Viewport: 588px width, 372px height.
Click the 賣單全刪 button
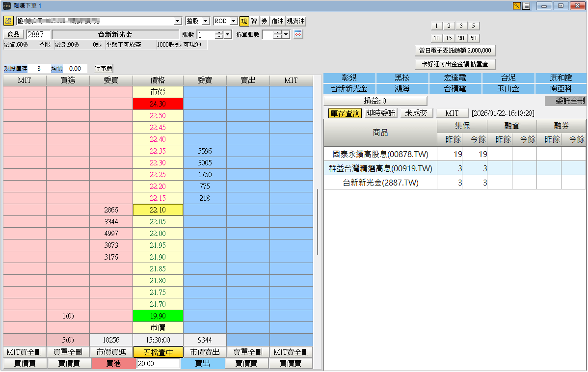(248, 352)
